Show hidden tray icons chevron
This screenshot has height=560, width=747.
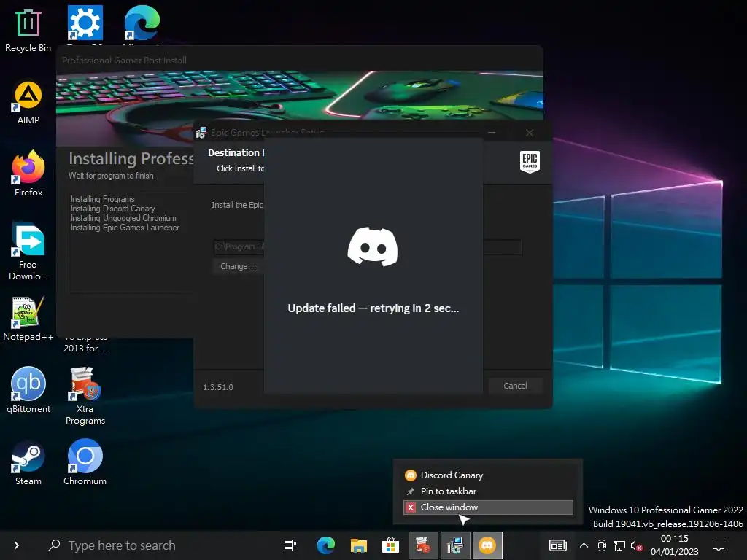(x=584, y=545)
